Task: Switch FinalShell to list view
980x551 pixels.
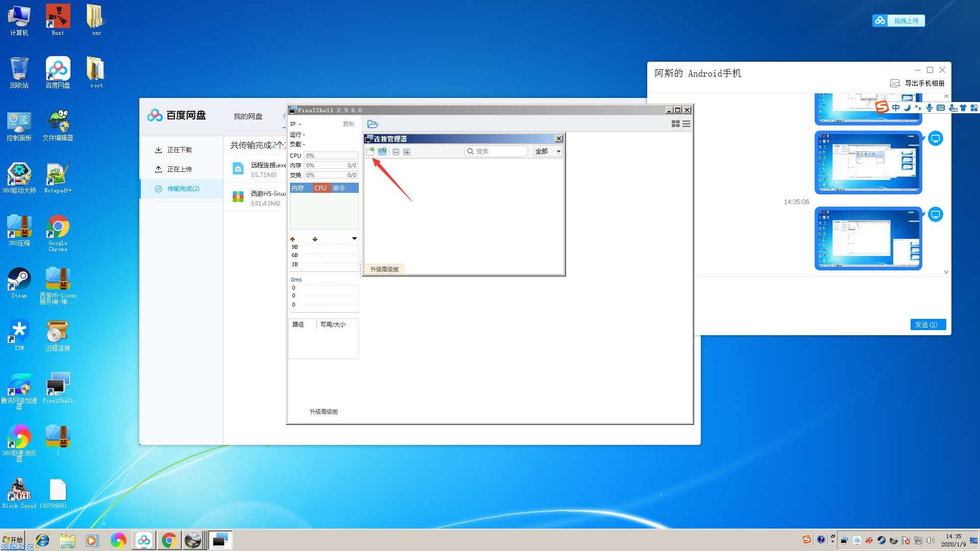Action: (687, 124)
